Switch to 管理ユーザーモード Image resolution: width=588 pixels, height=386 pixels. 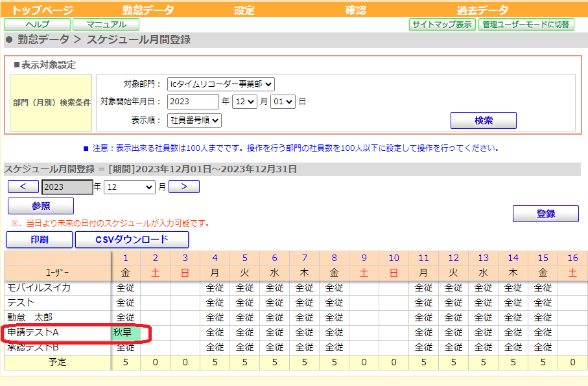click(x=526, y=25)
